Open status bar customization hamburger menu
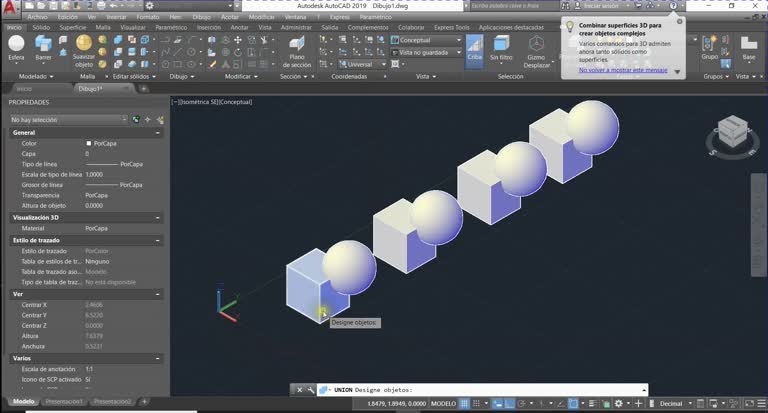Image resolution: width=768 pixels, height=413 pixels. 761,404
